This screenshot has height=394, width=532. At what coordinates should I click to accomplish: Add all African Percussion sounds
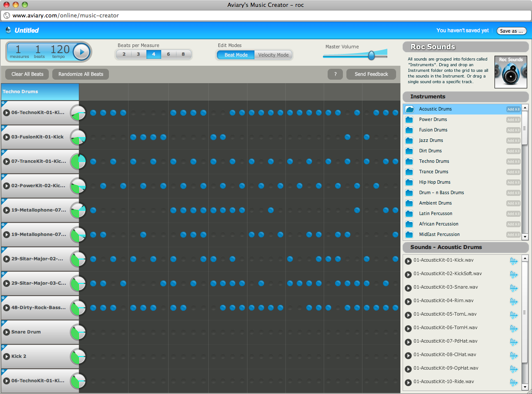(x=513, y=224)
